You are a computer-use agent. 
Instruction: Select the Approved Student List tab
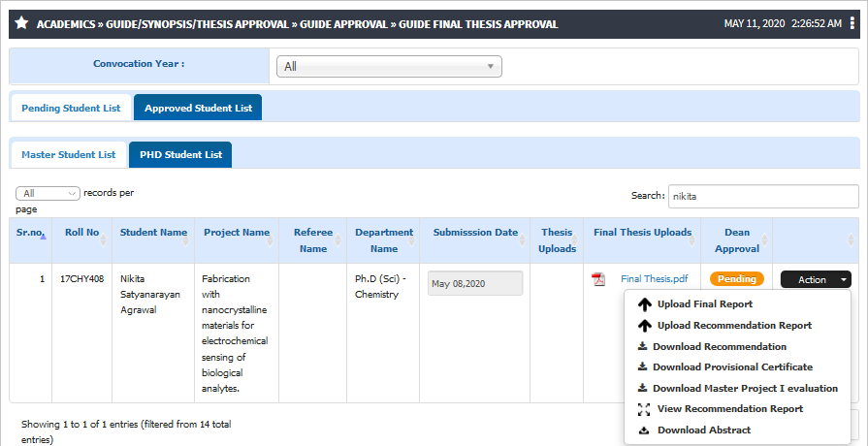click(x=198, y=108)
